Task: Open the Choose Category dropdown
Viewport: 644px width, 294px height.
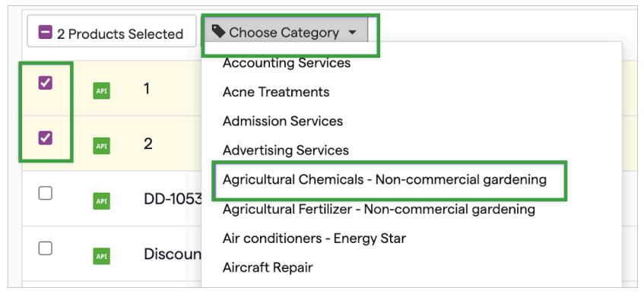Action: click(284, 32)
